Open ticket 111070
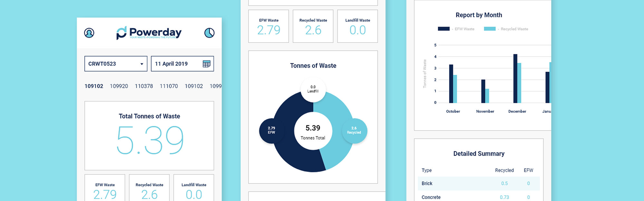Viewport: 644px width, 201px height. coord(169,86)
